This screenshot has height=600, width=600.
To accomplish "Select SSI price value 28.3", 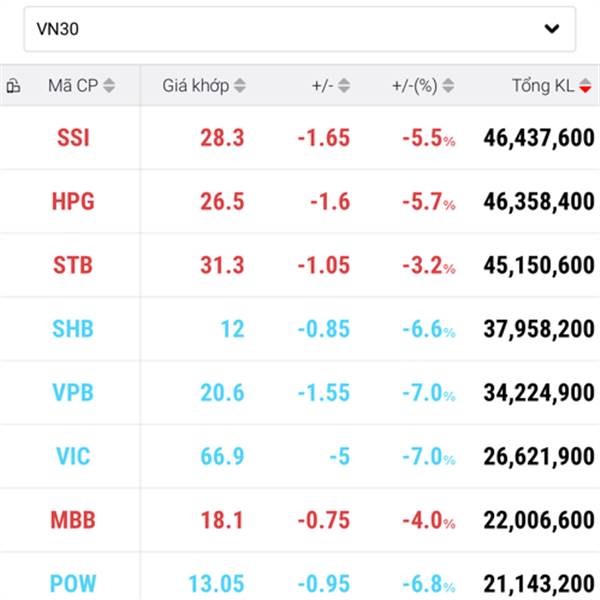I will click(x=222, y=138).
